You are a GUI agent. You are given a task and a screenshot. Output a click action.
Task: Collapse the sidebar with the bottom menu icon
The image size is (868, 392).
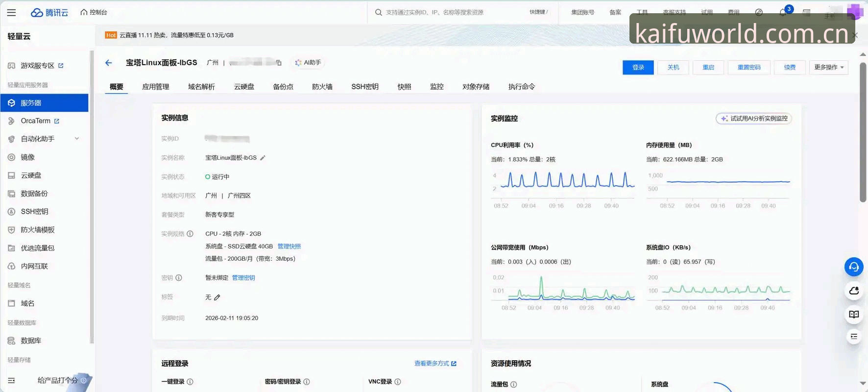pyautogui.click(x=11, y=380)
